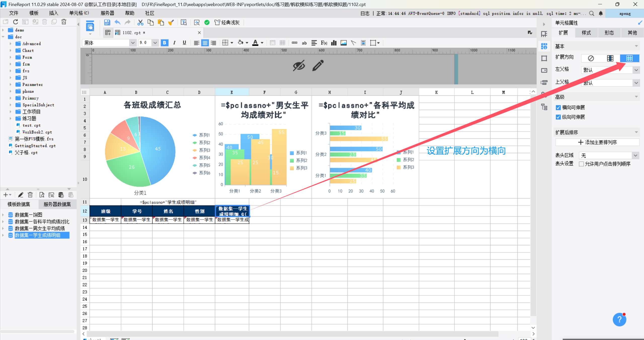
Task: Click the Cut scissors icon
Action: tap(140, 22)
